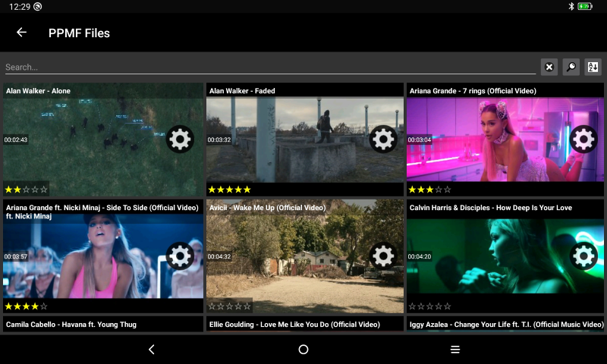Set star rating for How Deep Is Your Love
607x364 pixels.
(x=429, y=306)
